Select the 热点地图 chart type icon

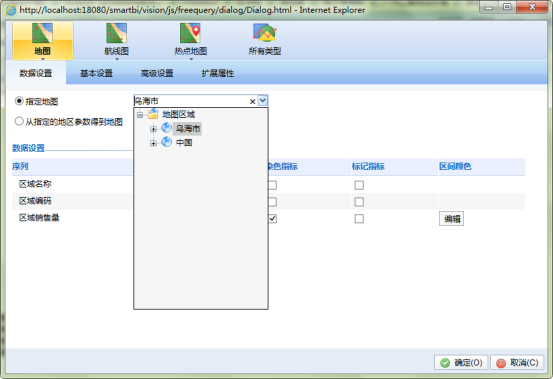(x=190, y=33)
